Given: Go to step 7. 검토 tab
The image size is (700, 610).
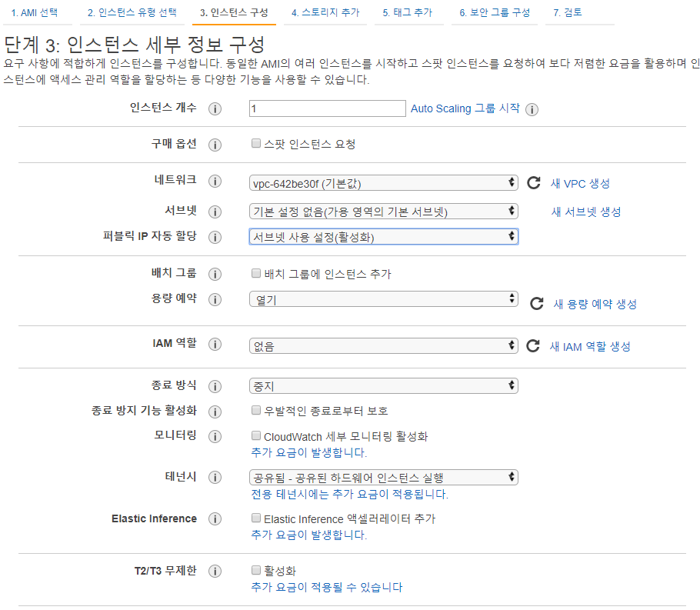Looking at the screenshot, I should [x=568, y=12].
